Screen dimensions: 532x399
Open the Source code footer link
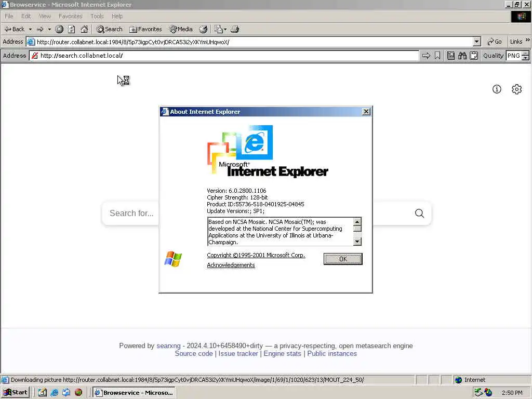pos(194,353)
